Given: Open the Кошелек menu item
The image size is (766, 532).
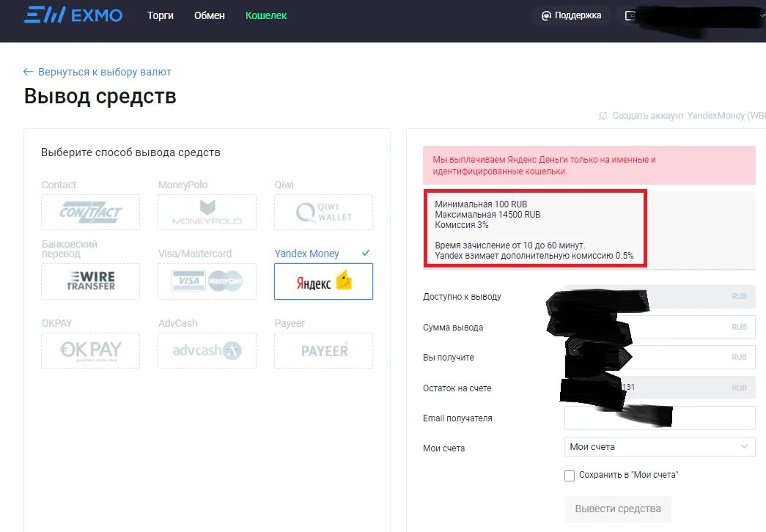Looking at the screenshot, I should click(x=266, y=15).
